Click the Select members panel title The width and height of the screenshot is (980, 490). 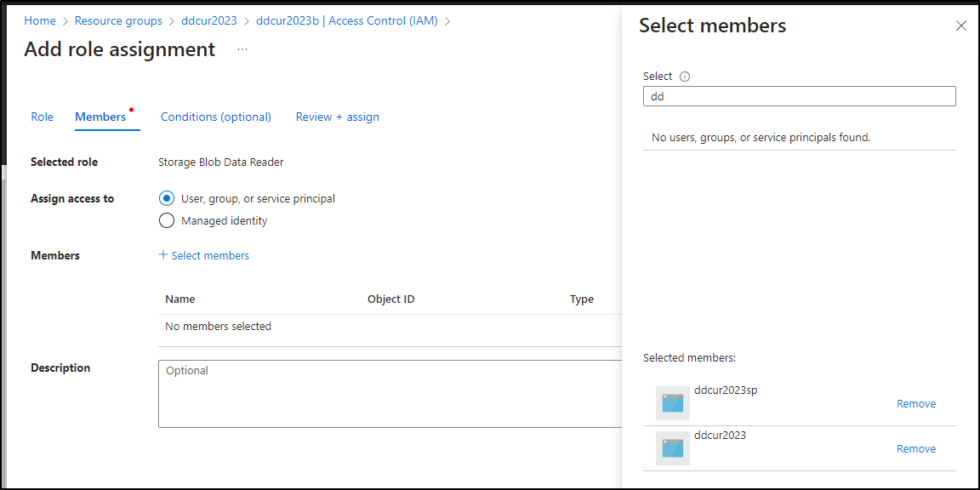tap(713, 26)
